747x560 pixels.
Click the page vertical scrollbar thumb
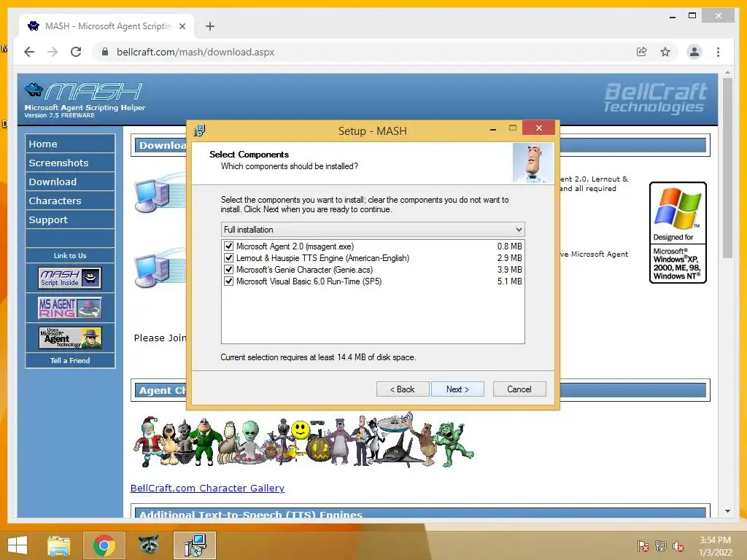pyautogui.click(x=727, y=168)
